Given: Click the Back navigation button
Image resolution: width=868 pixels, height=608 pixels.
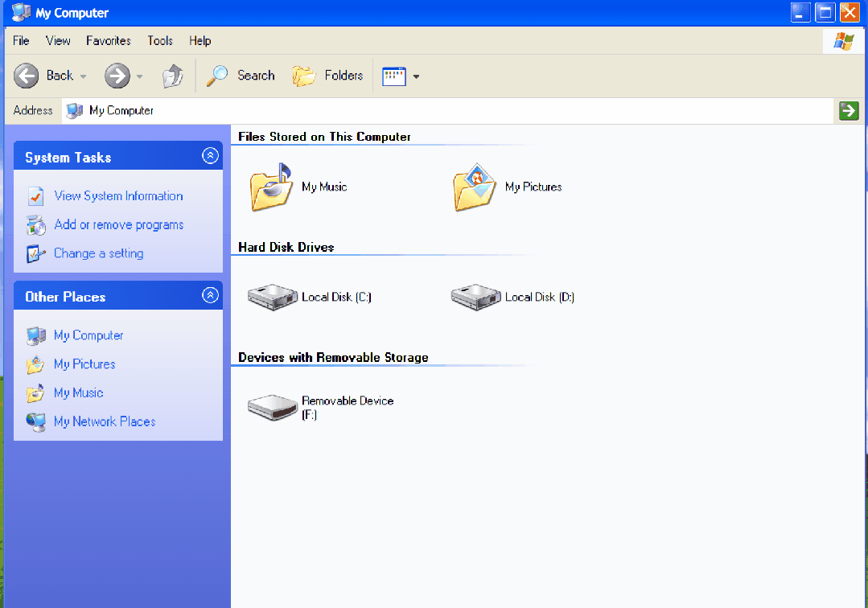Looking at the screenshot, I should pos(27,76).
